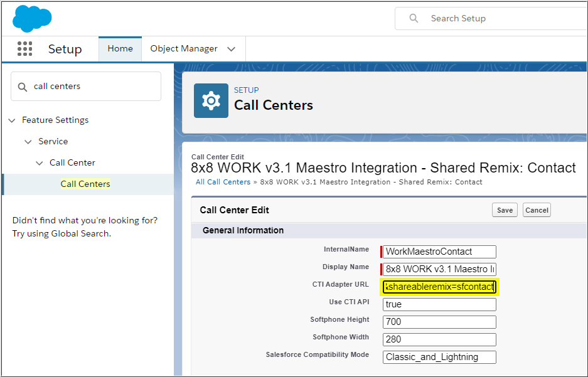Image resolution: width=588 pixels, height=377 pixels.
Task: Focus the highlighted CTI Adapter URL field
Action: [x=439, y=287]
